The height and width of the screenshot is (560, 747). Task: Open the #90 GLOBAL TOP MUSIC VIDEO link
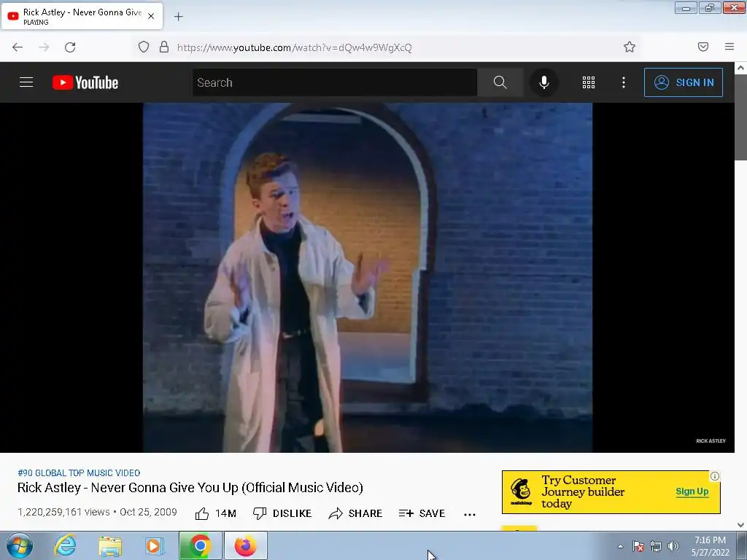tap(79, 472)
